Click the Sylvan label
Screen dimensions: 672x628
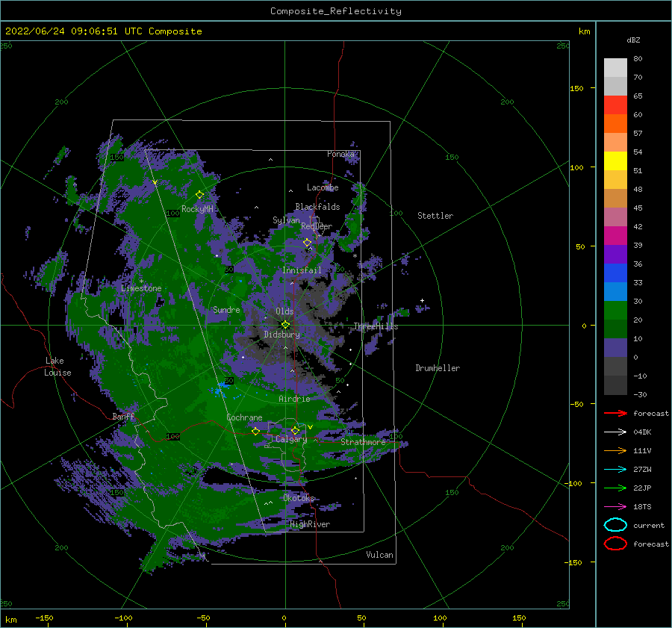pyautogui.click(x=286, y=220)
